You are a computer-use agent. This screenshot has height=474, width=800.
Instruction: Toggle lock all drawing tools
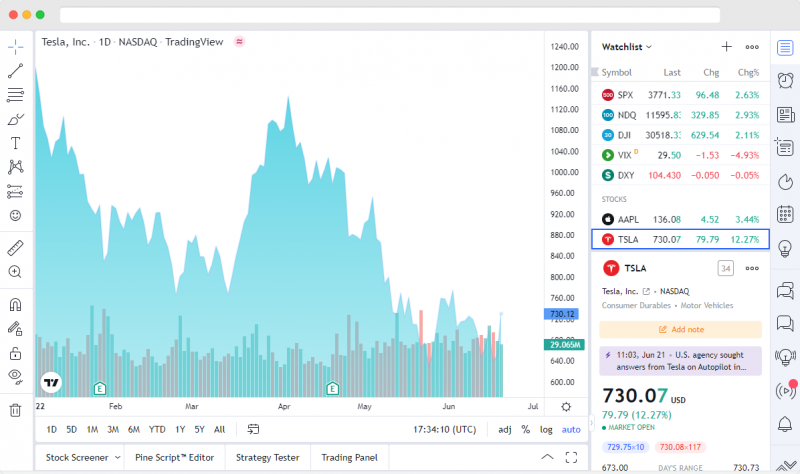point(15,353)
